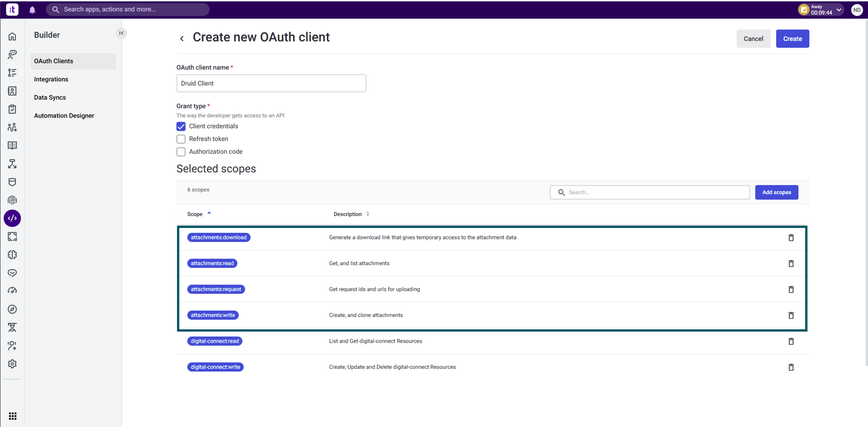Enable the Refresh token grant type
Image resolution: width=868 pixels, height=427 pixels.
point(181,139)
